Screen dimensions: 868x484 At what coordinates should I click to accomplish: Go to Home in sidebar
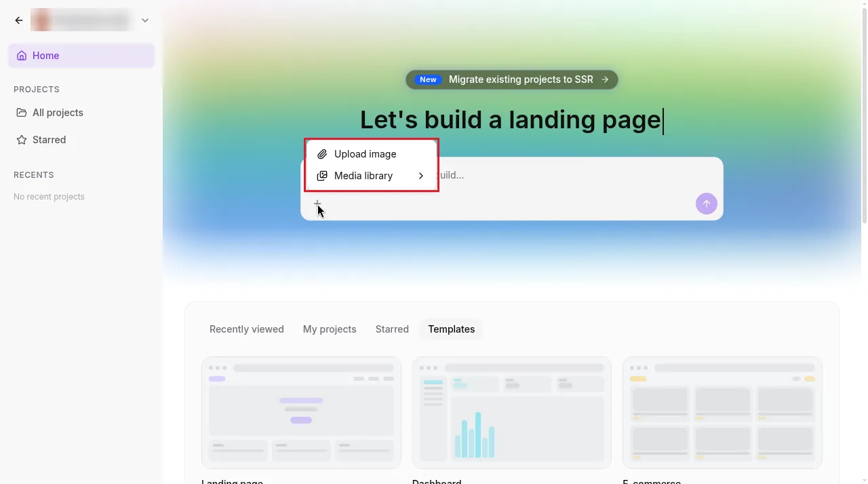point(81,56)
